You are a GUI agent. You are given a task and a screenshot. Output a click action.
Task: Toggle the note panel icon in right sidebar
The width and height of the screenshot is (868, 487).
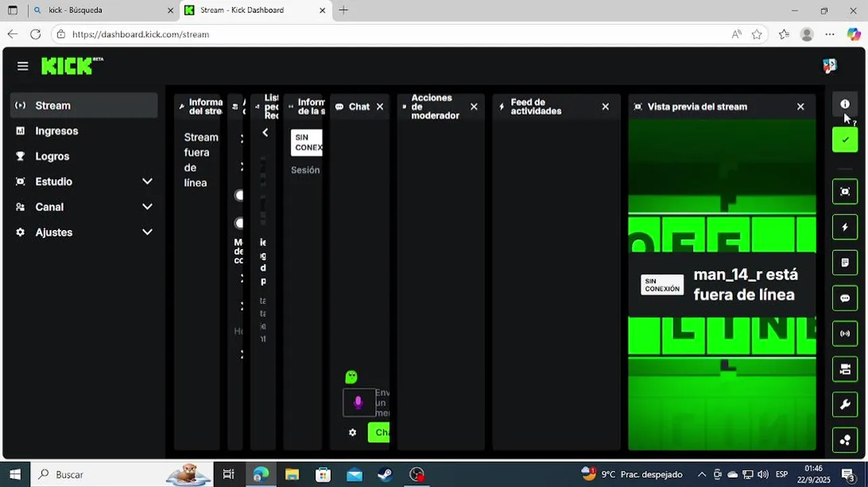pyautogui.click(x=844, y=262)
